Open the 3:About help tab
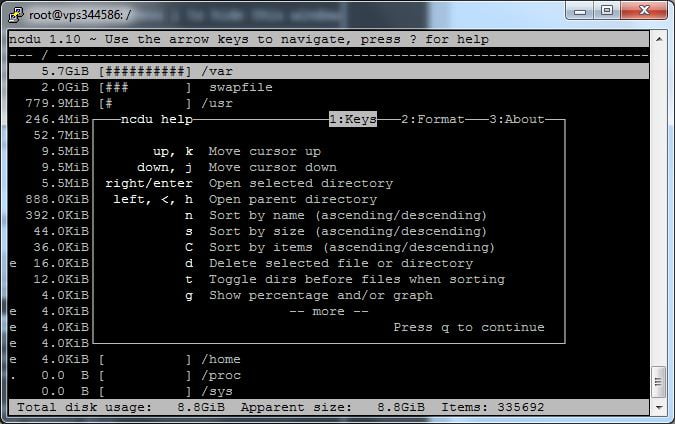 tap(517, 119)
